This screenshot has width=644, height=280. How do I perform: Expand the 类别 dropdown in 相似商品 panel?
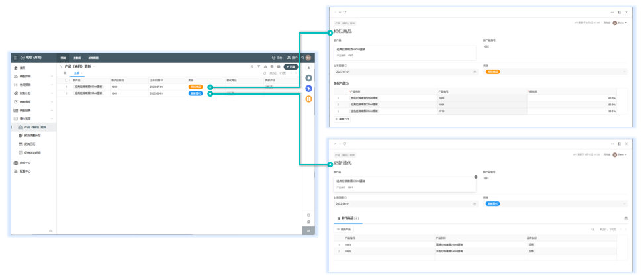(624, 71)
